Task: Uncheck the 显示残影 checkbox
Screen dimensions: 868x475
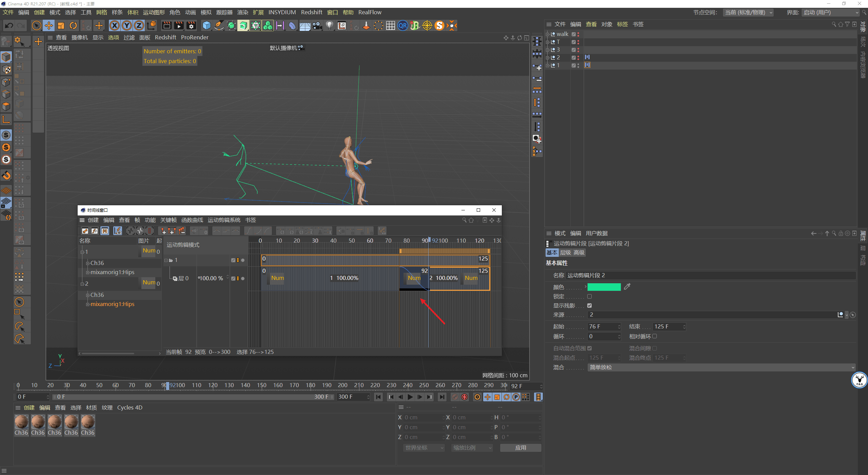Action: point(590,305)
